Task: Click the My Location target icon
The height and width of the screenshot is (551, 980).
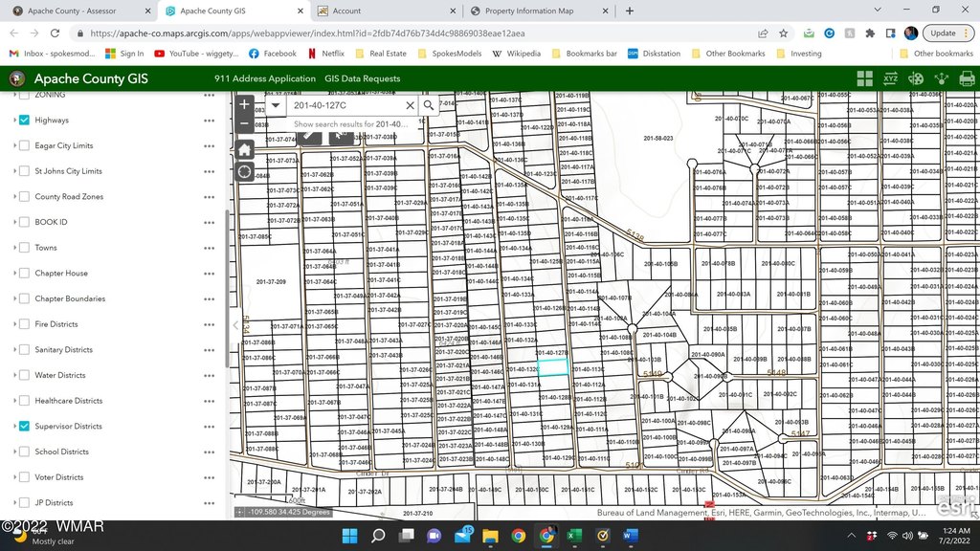Action: [x=244, y=172]
